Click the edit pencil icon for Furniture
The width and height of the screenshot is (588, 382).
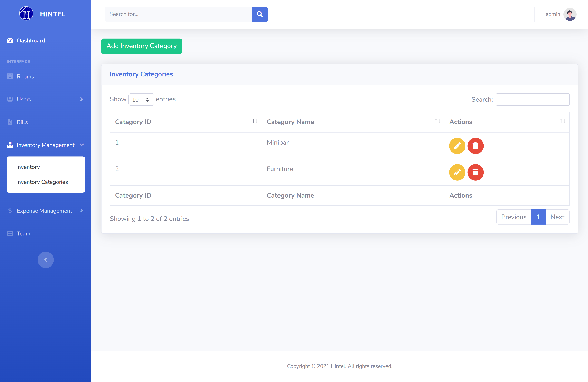coord(457,172)
